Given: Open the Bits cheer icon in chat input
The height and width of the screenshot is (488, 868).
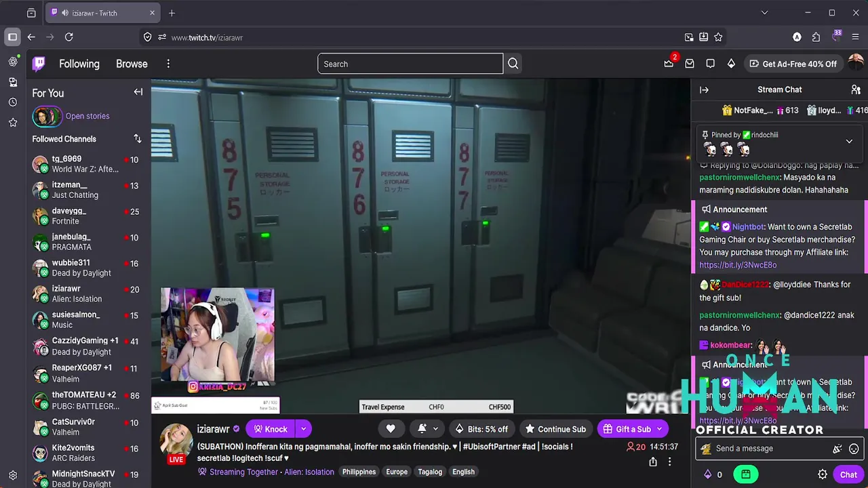Looking at the screenshot, I should (837, 448).
